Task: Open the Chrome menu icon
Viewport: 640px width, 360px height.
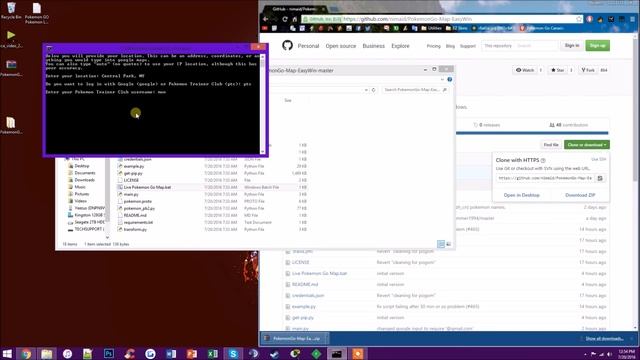Action: pos(633,19)
